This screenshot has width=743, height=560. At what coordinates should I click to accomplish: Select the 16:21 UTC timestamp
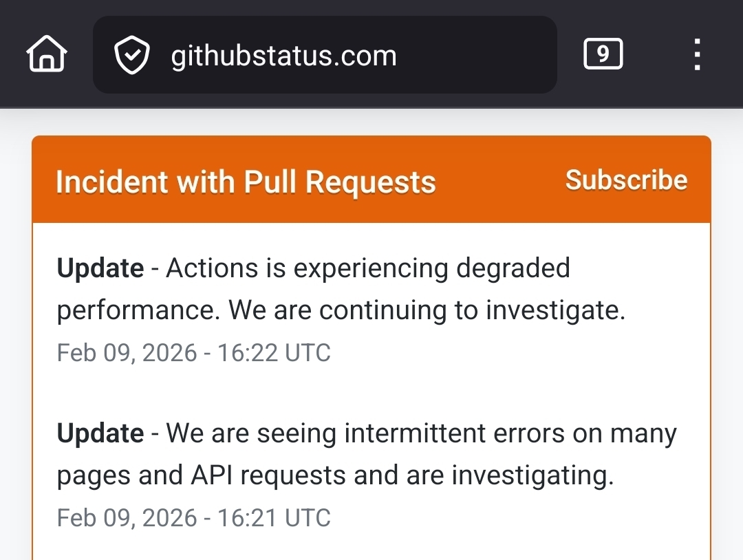[274, 518]
